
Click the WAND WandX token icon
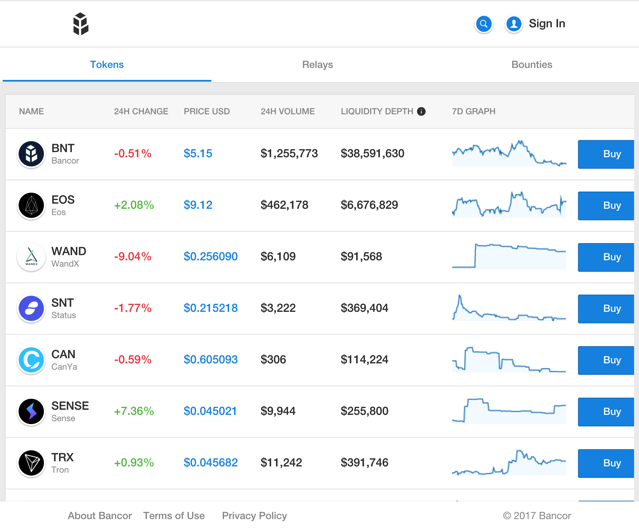[x=31, y=257]
